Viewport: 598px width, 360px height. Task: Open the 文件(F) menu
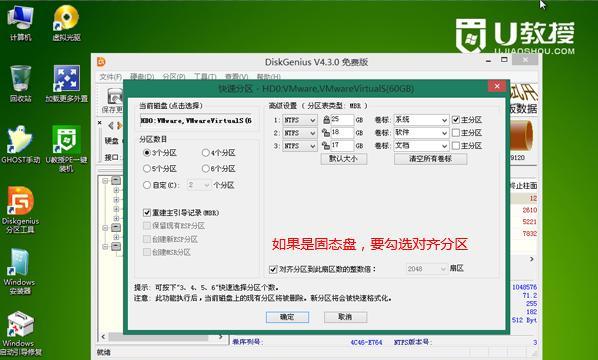point(110,77)
